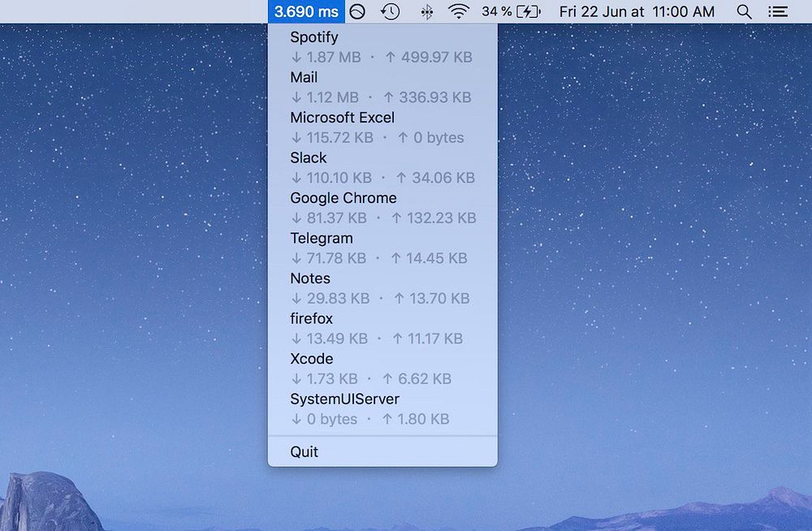Click the 3.690 ms latency menu bar item
812x531 pixels.
307,11
